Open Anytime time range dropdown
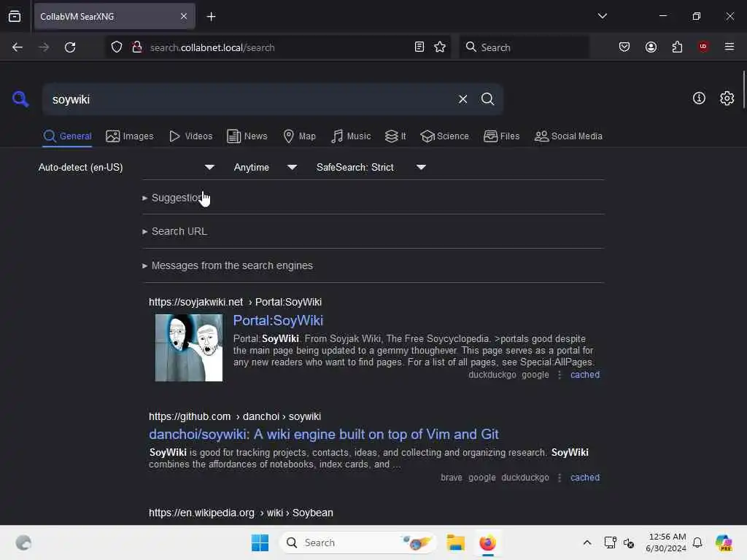Screen dimensions: 747x560 [x=266, y=167]
